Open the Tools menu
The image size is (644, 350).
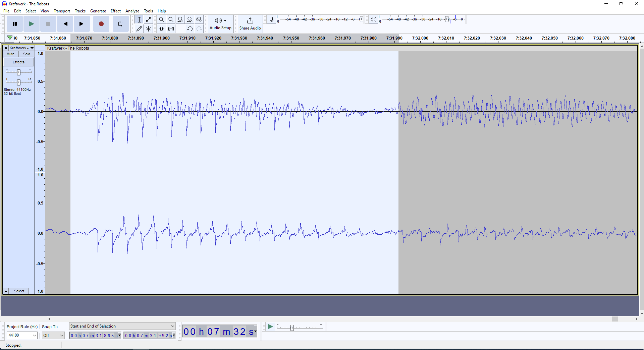click(148, 11)
